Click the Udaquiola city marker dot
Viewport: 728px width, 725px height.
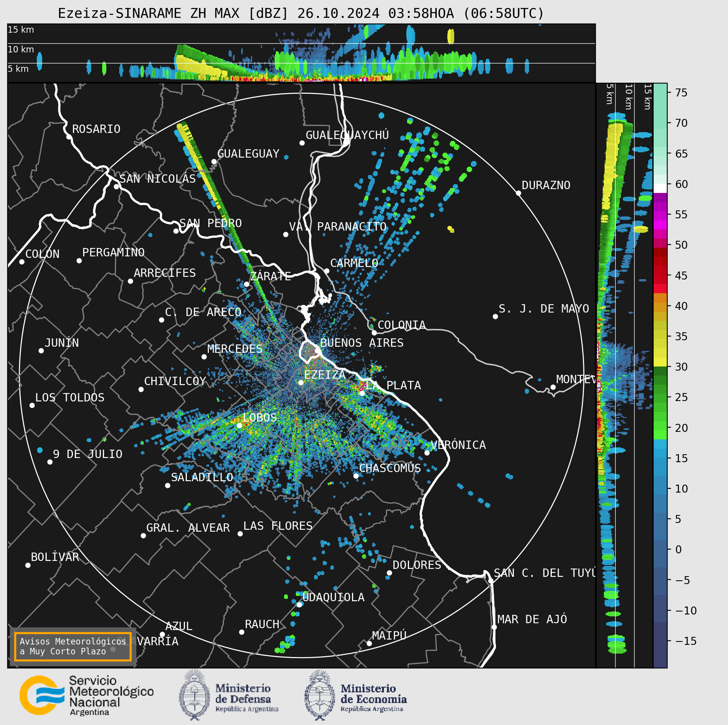[299, 605]
